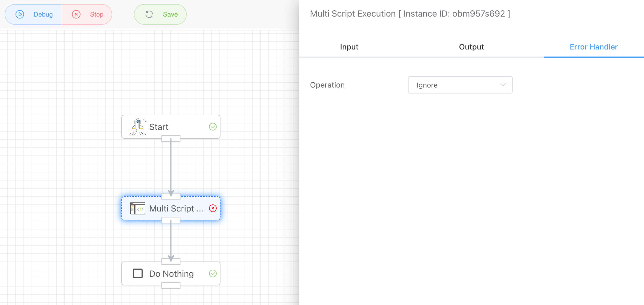
Task: Click the bottom connector port of Do Nothing node
Action: point(171,285)
